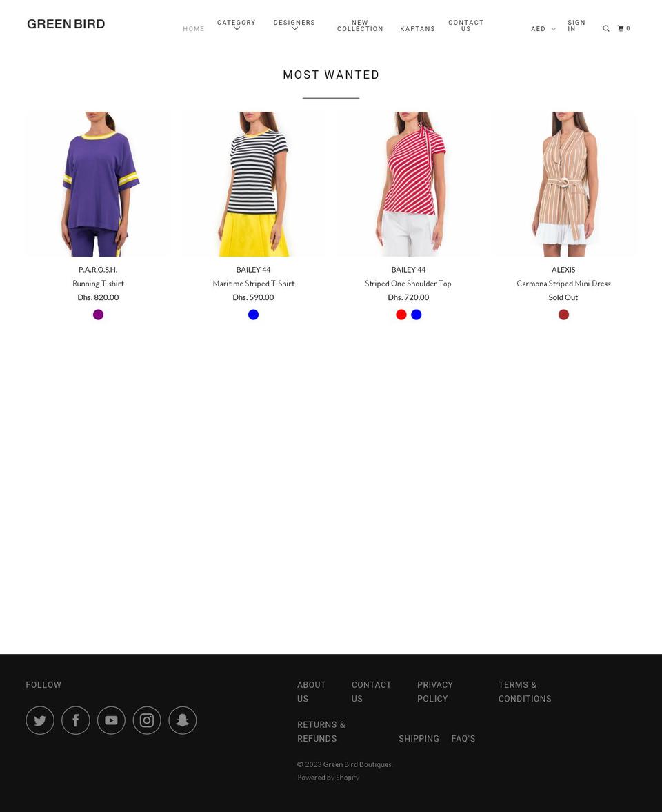Open the New Collection page
The image size is (662, 812).
[x=360, y=26]
